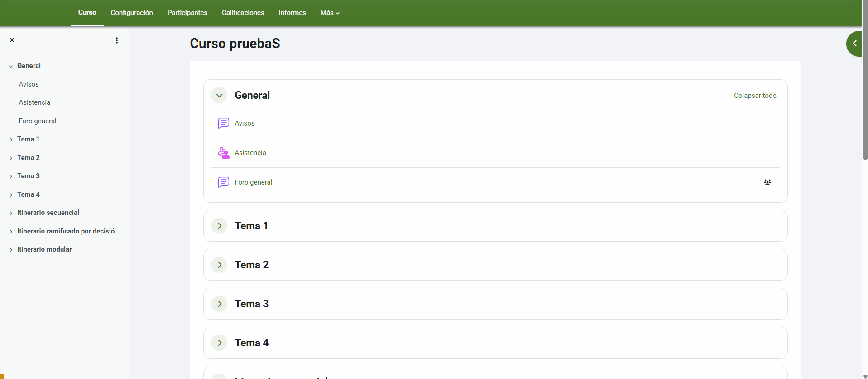Open the block drawer arrow button
868x379 pixels.
pyautogui.click(x=854, y=44)
